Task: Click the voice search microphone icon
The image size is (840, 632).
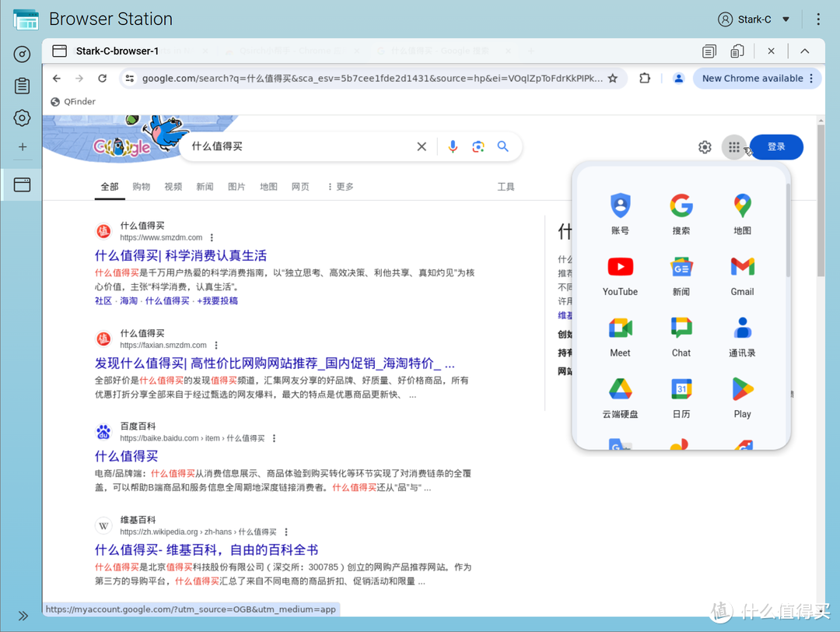Action: coord(453,146)
